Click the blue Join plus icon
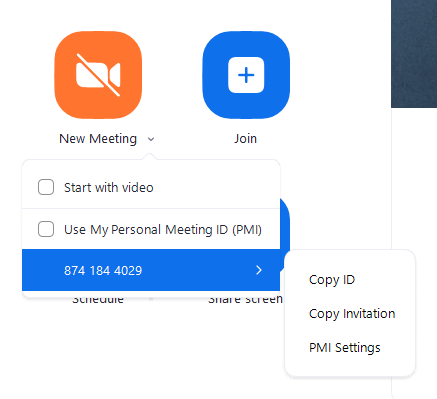Image resolution: width=437 pixels, height=399 pixels. pyautogui.click(x=246, y=75)
